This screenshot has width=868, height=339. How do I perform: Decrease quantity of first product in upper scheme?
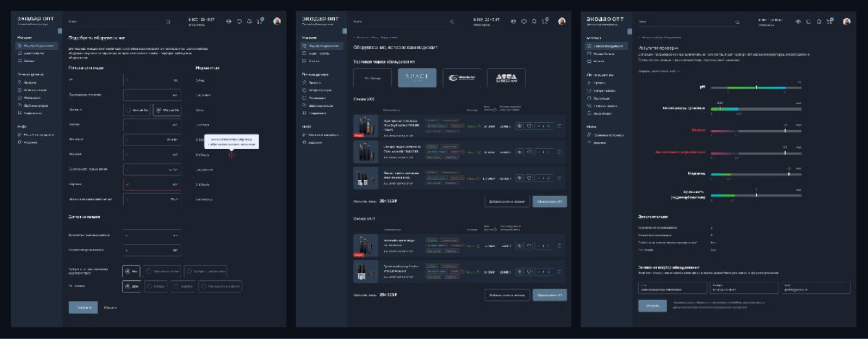point(538,126)
